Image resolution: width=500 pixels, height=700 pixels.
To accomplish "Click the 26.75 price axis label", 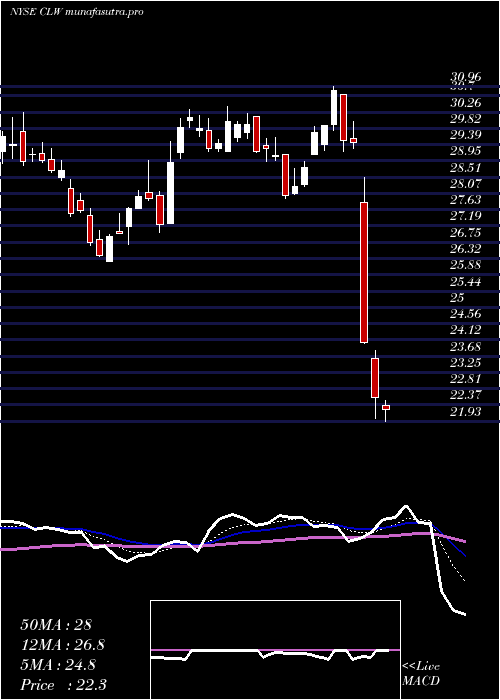I will coord(466,233).
